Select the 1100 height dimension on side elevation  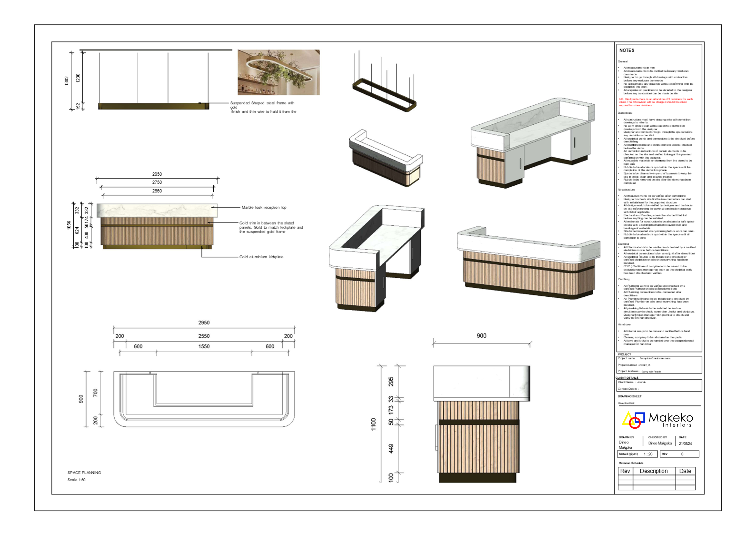coord(373,424)
